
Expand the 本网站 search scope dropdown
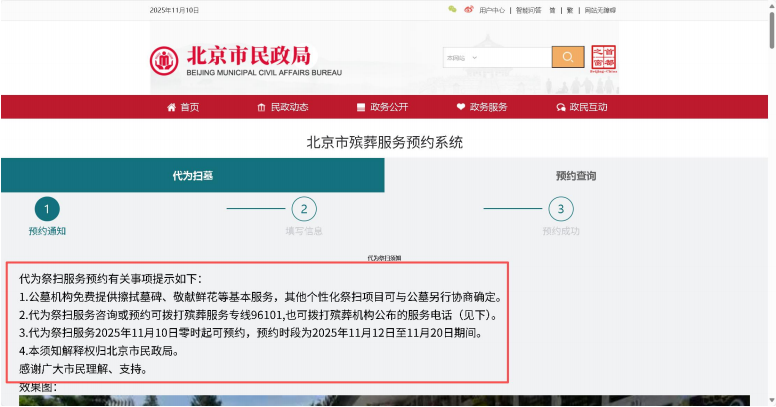click(464, 58)
